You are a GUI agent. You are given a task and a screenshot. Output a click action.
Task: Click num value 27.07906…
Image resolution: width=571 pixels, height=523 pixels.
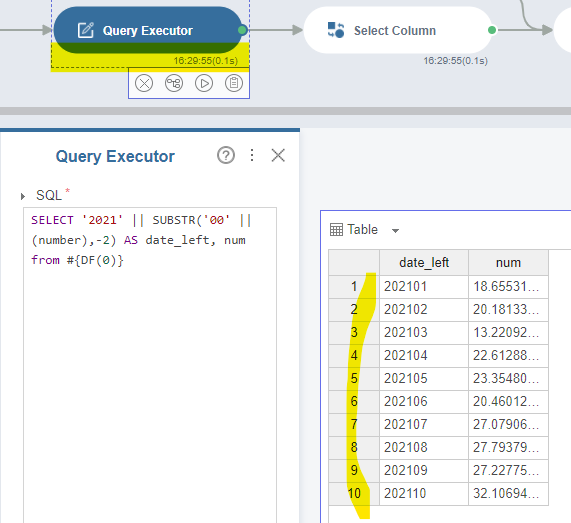pos(508,424)
